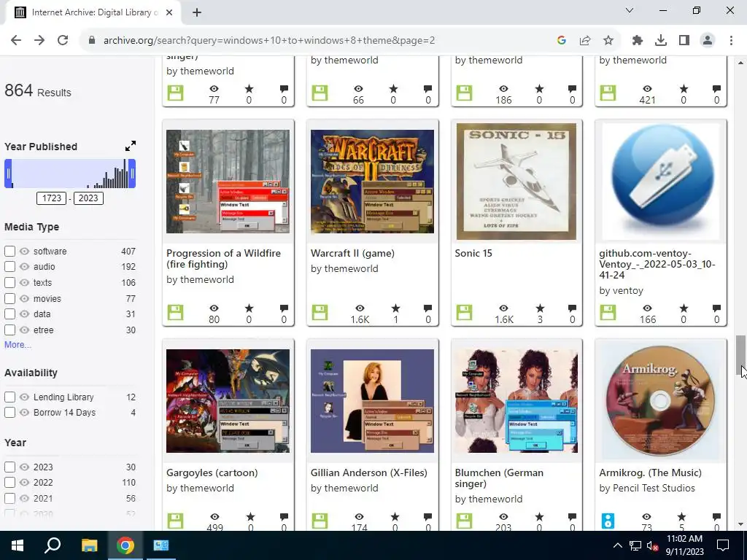The image size is (747, 560).
Task: Click left handle of year range slider
Action: [8, 174]
